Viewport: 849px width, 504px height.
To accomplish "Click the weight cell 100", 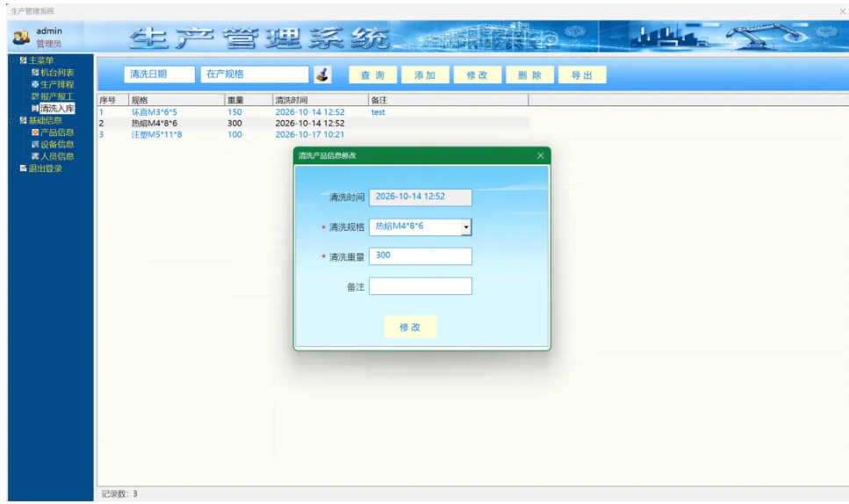I will (x=234, y=135).
